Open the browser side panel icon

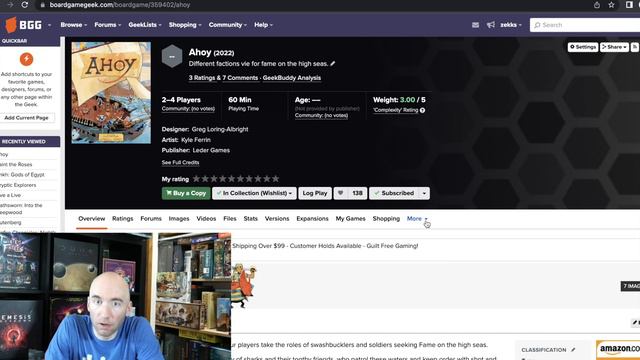point(629,5)
